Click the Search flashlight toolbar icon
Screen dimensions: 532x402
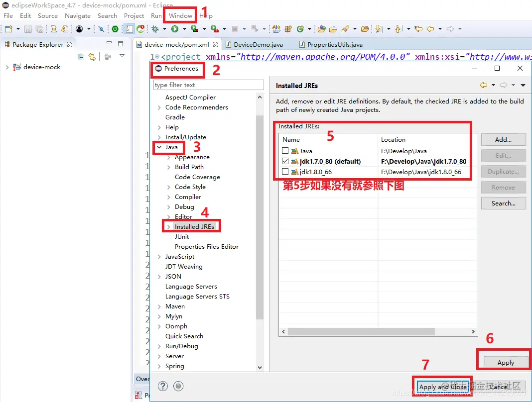coord(345,29)
